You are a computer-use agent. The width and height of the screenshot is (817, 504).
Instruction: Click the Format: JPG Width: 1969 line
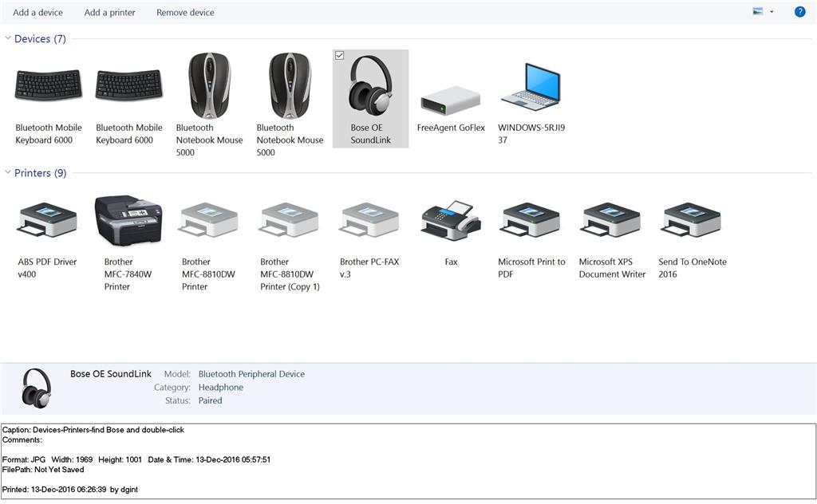pos(136,460)
